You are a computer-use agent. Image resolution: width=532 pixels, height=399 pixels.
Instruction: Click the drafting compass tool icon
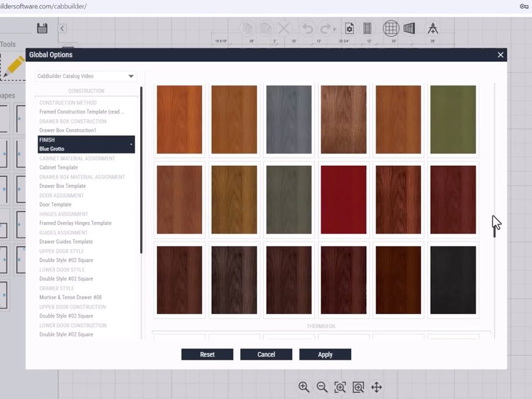pos(433,28)
